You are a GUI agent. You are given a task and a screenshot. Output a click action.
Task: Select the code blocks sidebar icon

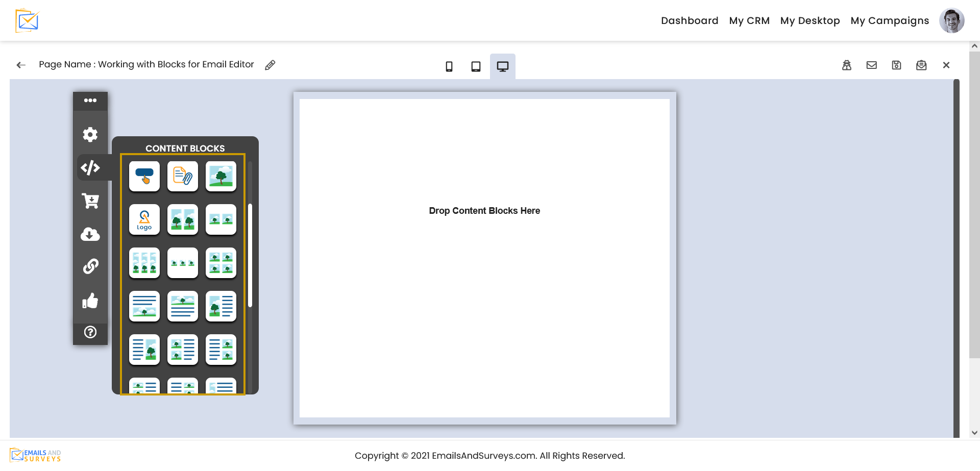(x=90, y=167)
